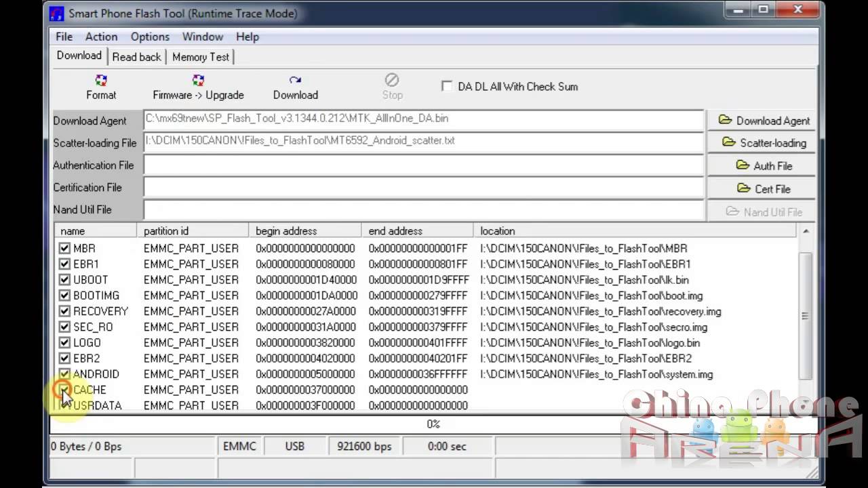Sort by the begin address column header
Screen dimensions: 868x488
pos(305,231)
